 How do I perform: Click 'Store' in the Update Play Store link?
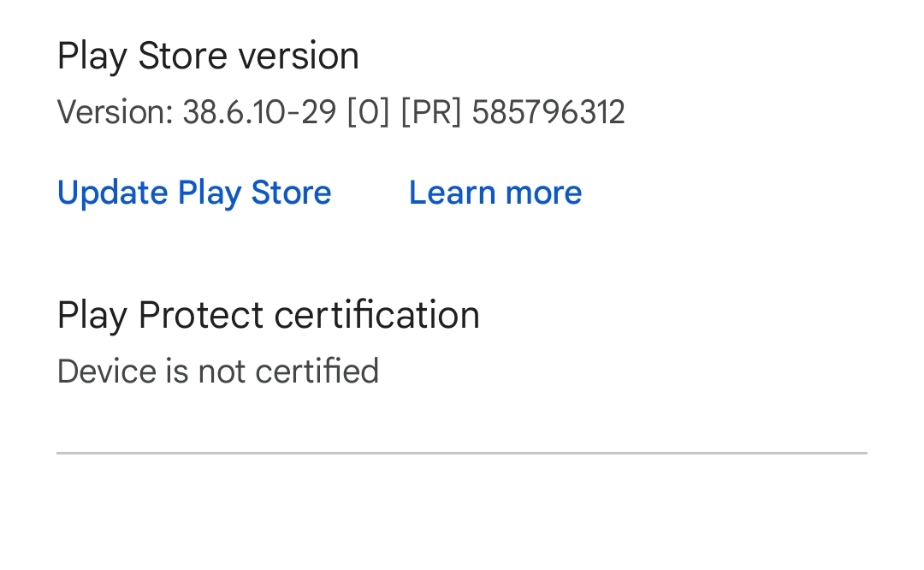click(291, 193)
